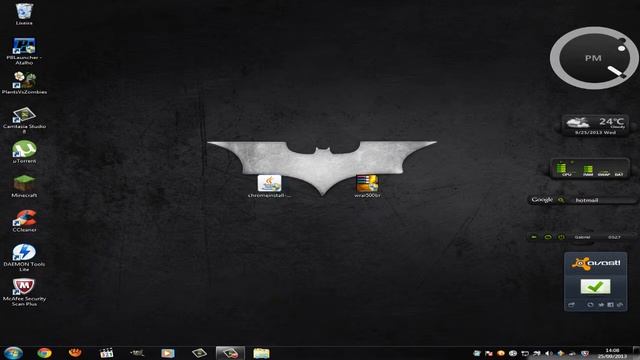640x360 pixels.
Task: Open the file explorer folder in taskbar
Action: point(261,353)
